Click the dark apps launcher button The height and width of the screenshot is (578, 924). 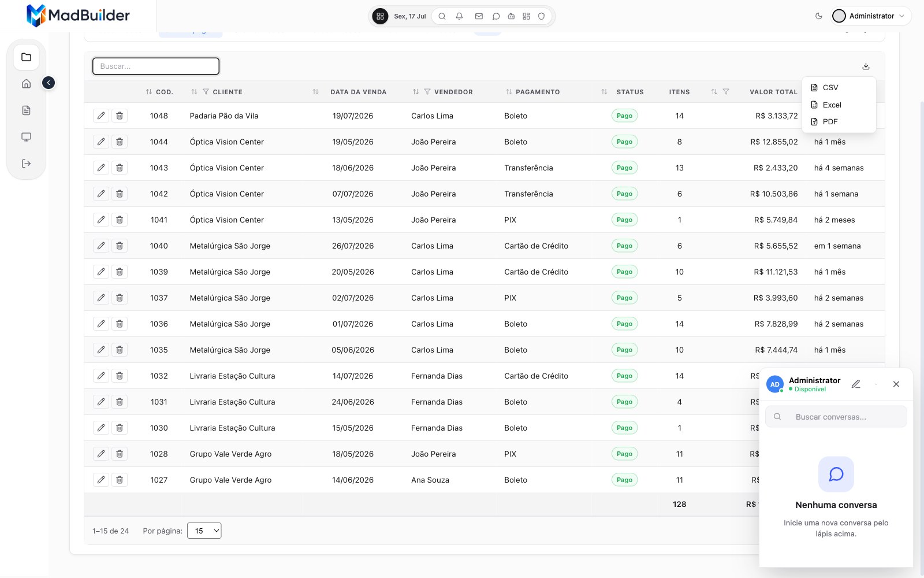coord(380,16)
